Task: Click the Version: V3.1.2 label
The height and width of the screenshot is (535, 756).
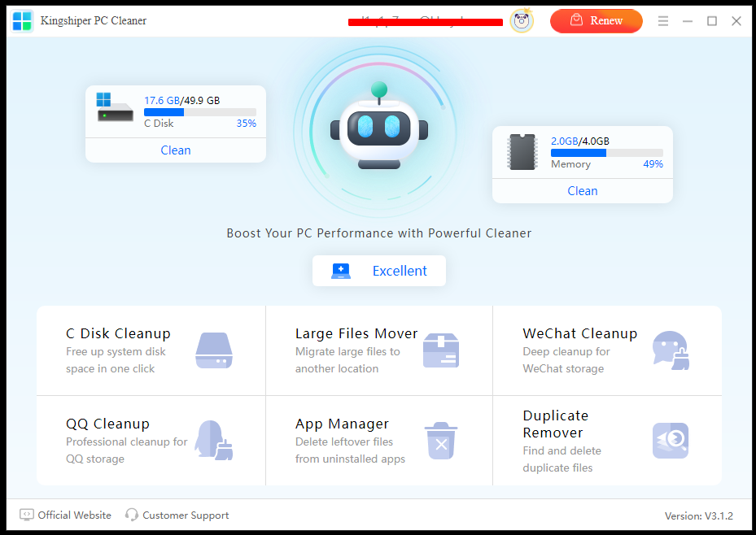Action: tap(698, 515)
